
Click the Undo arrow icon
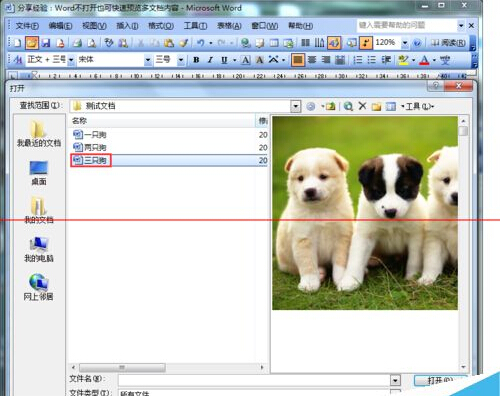pyautogui.click(x=201, y=43)
